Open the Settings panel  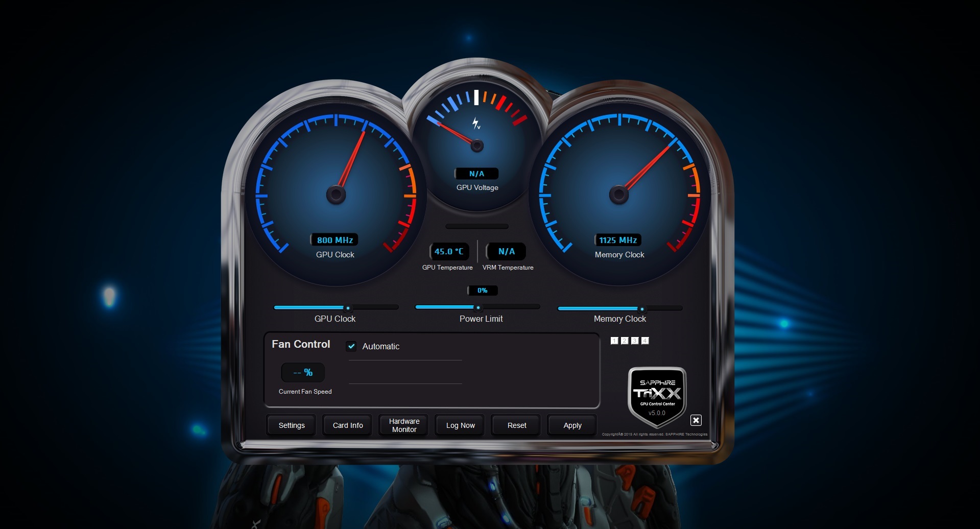pyautogui.click(x=291, y=425)
